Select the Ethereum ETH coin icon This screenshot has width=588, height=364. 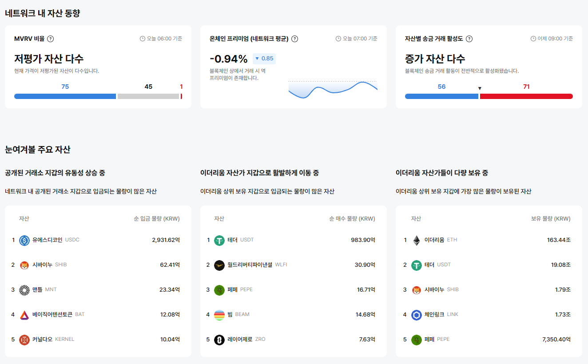pyautogui.click(x=416, y=239)
